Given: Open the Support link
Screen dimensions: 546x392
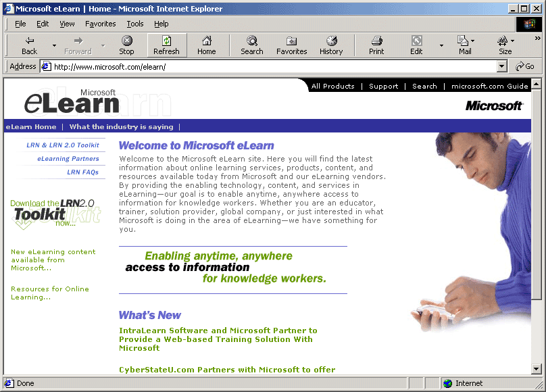Looking at the screenshot, I should [383, 86].
